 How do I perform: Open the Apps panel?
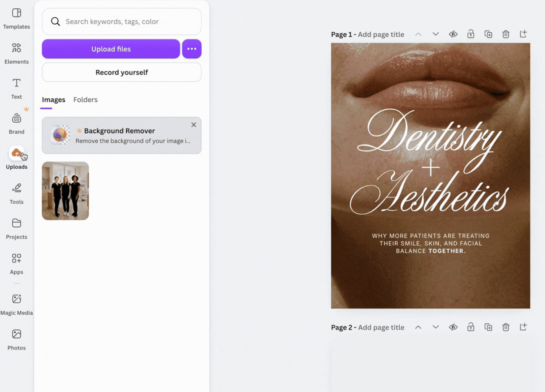point(16,264)
